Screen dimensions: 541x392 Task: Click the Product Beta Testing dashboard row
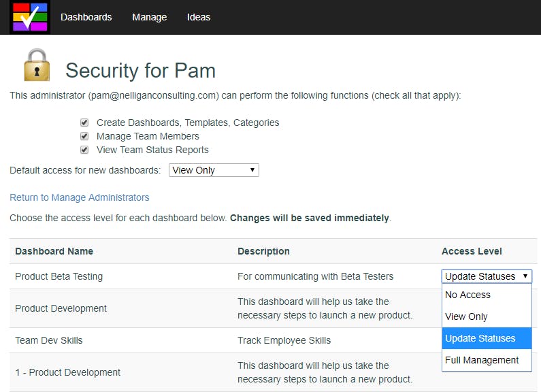pyautogui.click(x=59, y=276)
